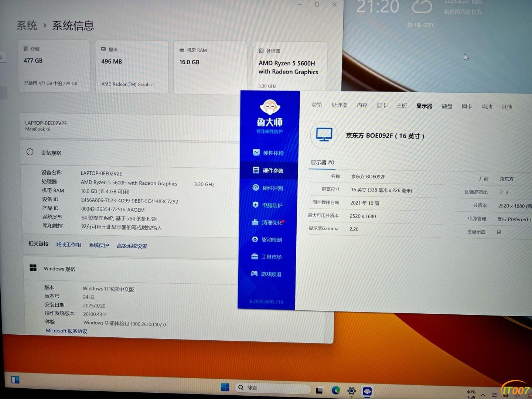Open 游戏频道 game channel
532x399 pixels.
click(266, 274)
